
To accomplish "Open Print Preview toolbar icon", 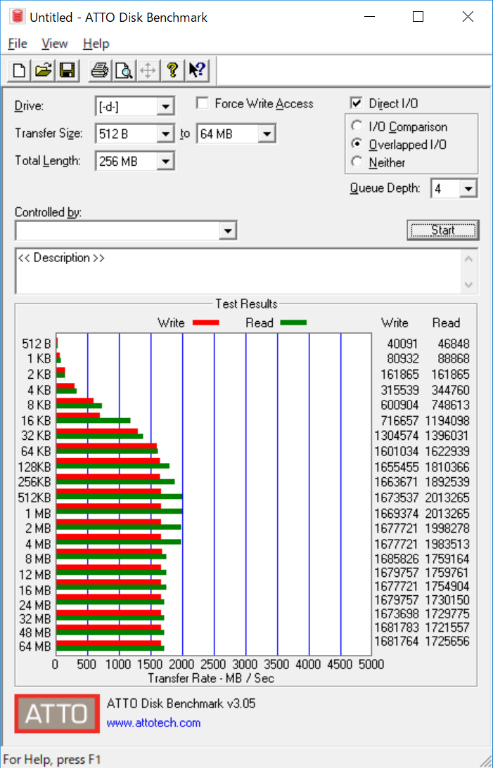I will click(124, 71).
